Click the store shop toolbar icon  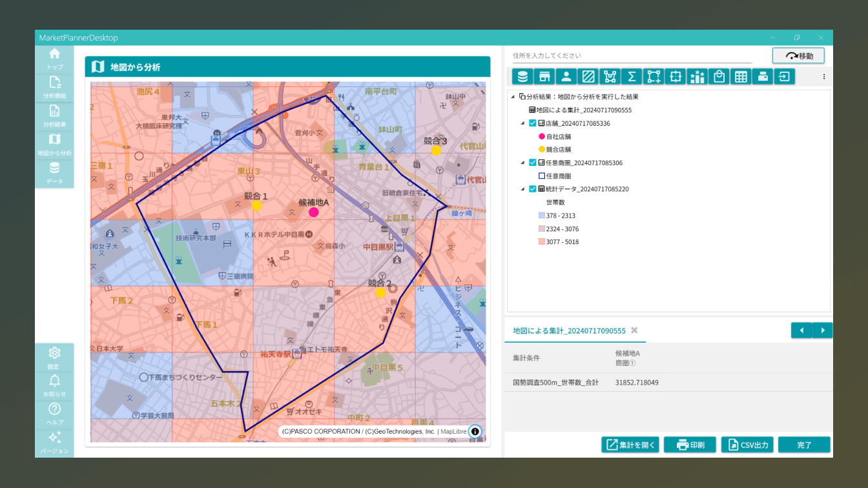click(544, 77)
